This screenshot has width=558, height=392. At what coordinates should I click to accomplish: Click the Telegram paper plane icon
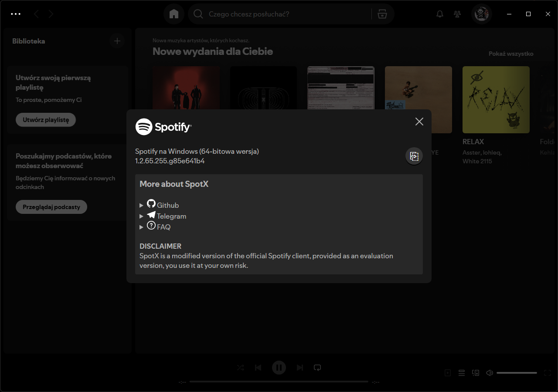(x=151, y=215)
